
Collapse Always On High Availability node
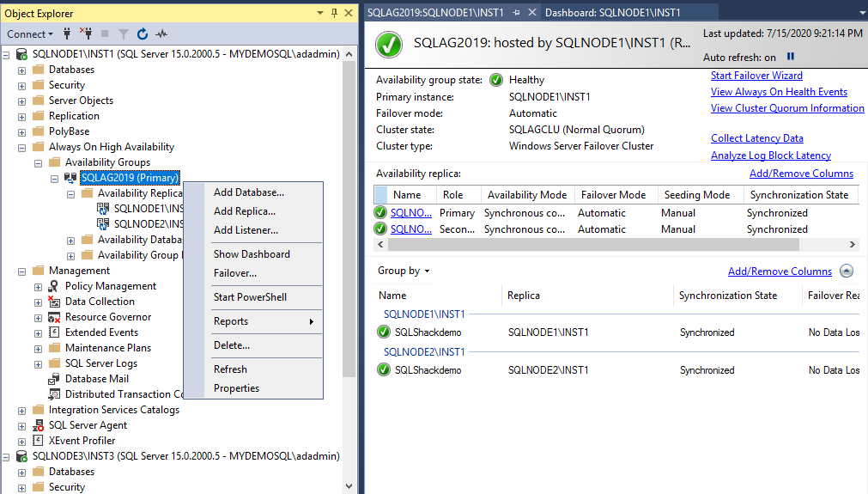[21, 148]
